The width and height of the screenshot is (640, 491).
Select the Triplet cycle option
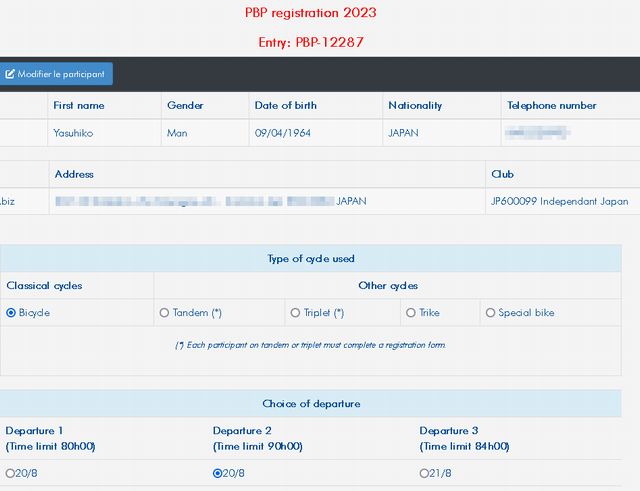click(295, 313)
